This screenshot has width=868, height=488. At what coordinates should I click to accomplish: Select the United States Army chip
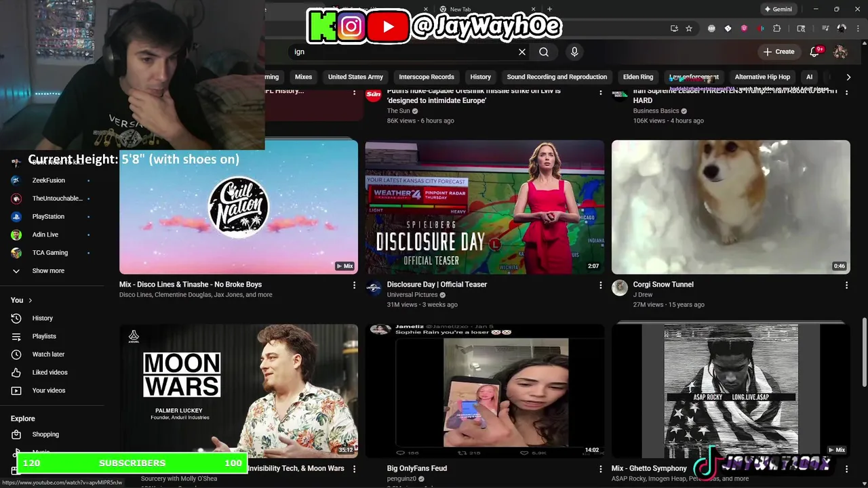(355, 77)
